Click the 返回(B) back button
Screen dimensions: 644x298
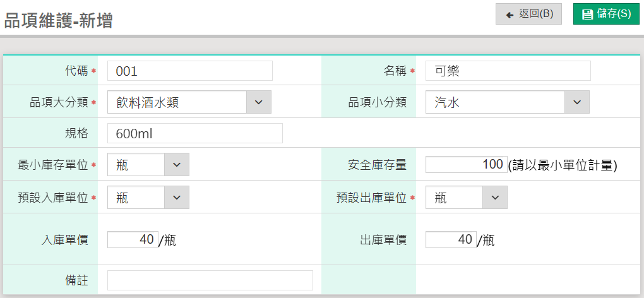coord(528,14)
